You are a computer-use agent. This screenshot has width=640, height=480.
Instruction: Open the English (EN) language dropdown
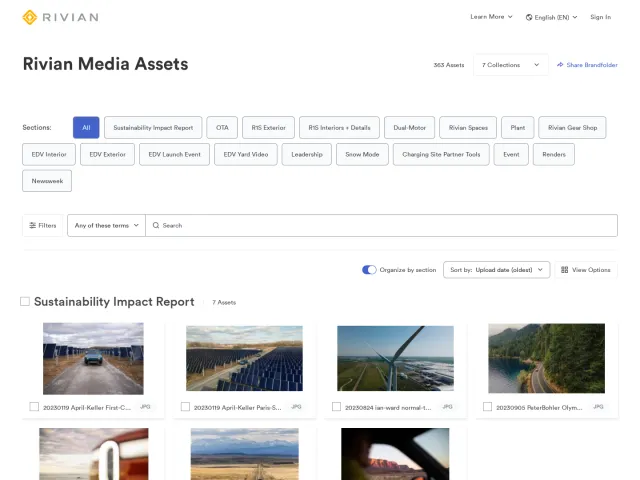551,17
